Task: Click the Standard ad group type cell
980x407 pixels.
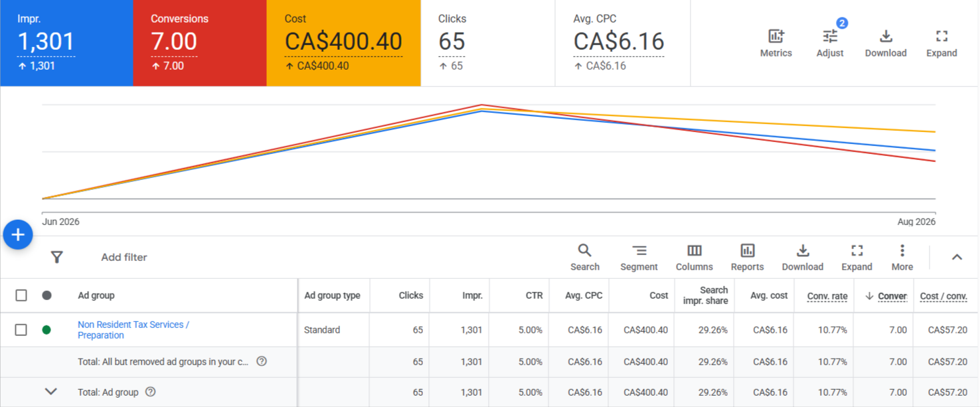Action: 322,329
